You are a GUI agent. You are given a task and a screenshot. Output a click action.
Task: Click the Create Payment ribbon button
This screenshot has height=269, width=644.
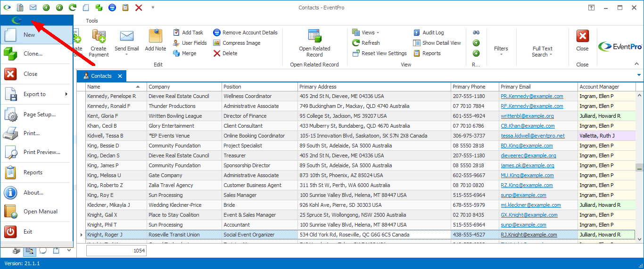pos(99,43)
